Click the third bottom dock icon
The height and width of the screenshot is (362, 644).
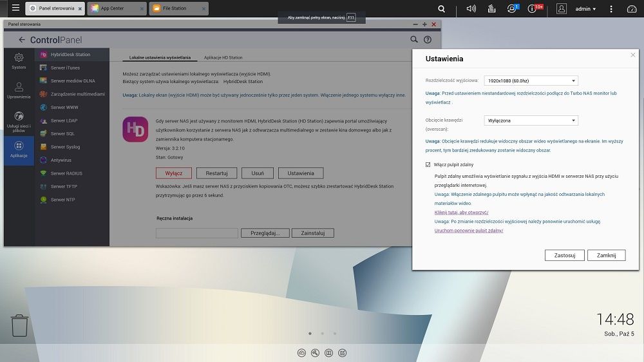point(328,353)
